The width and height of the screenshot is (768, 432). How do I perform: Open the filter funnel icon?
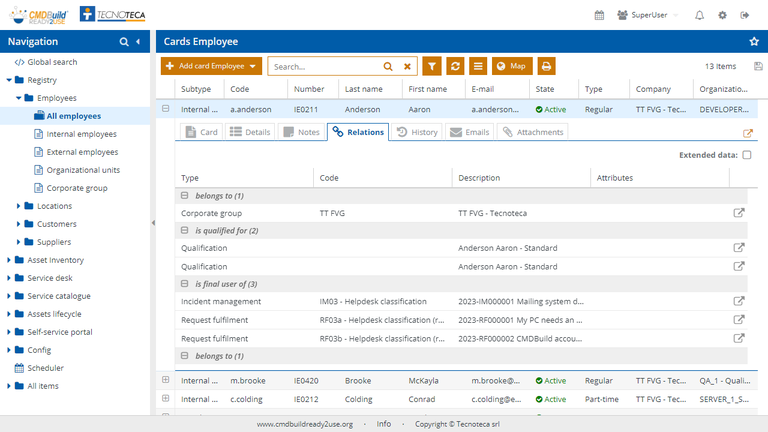(x=432, y=66)
